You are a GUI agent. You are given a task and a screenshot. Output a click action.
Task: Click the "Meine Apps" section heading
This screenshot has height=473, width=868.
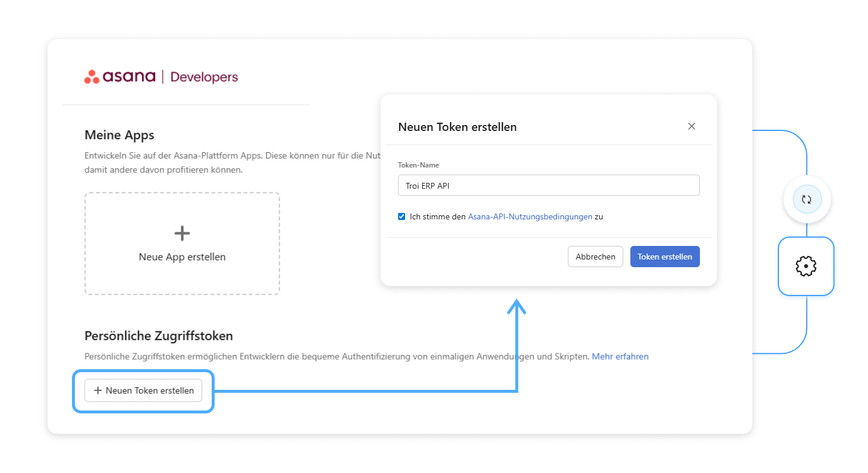pos(119,135)
